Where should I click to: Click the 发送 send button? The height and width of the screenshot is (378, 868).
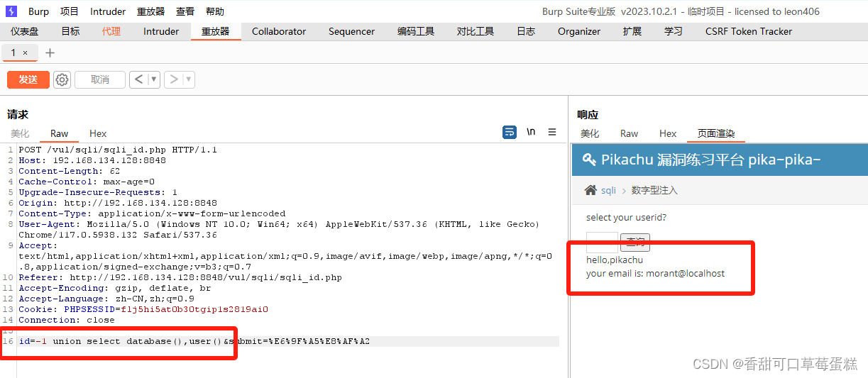pos(28,79)
